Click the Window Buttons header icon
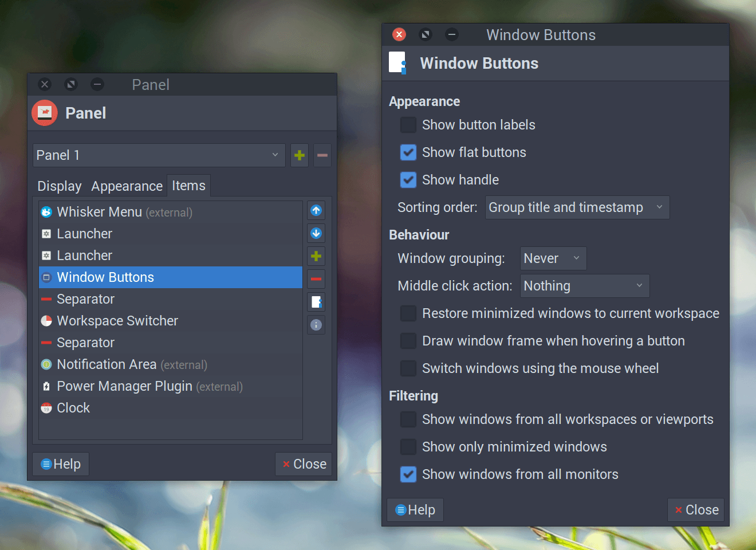 point(397,63)
